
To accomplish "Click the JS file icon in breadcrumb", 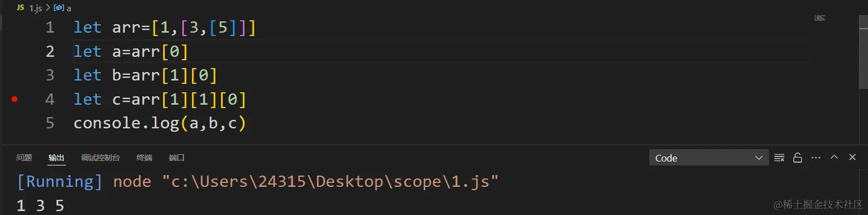I will (21, 8).
